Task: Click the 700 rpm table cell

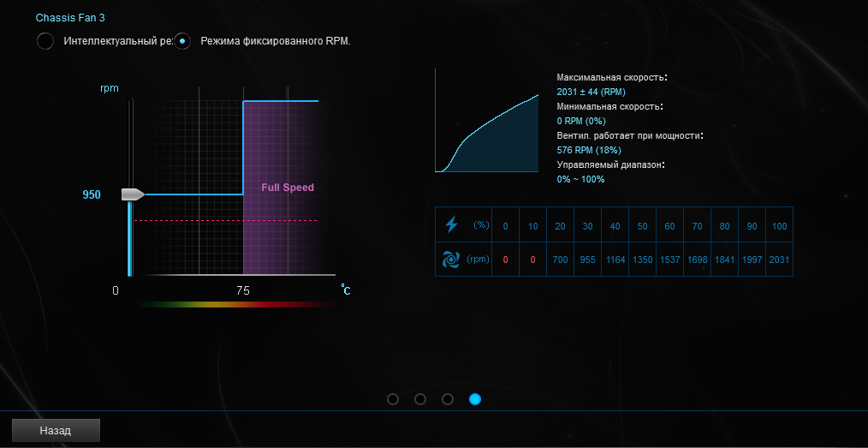Action: (560, 260)
